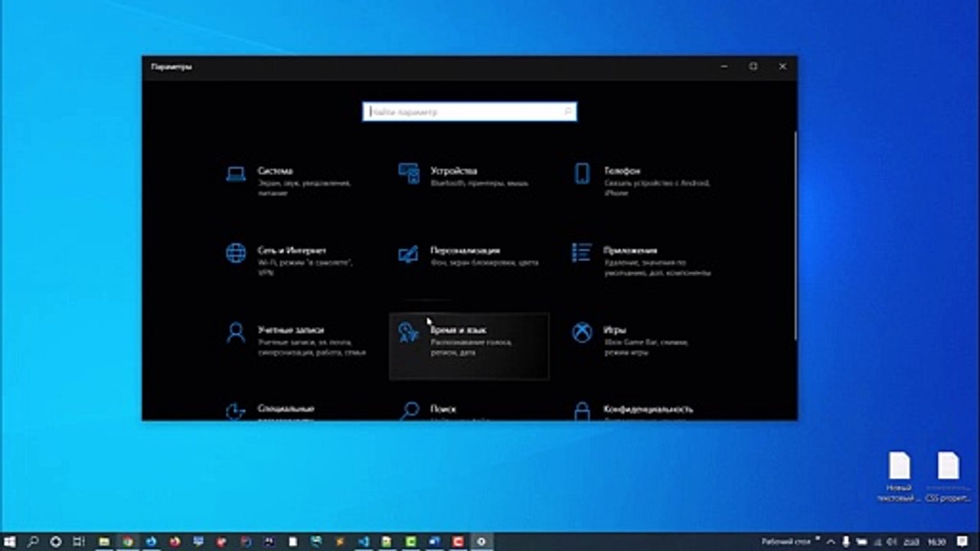Screen dimensions: 980x551
Task: Click the magnifier icon in settings search box
Action: coord(567,112)
